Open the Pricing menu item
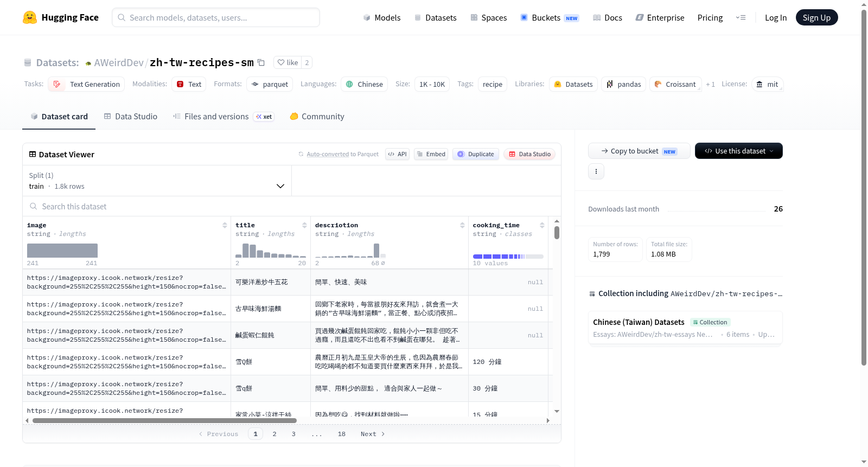This screenshot has width=868, height=467. pos(710,17)
